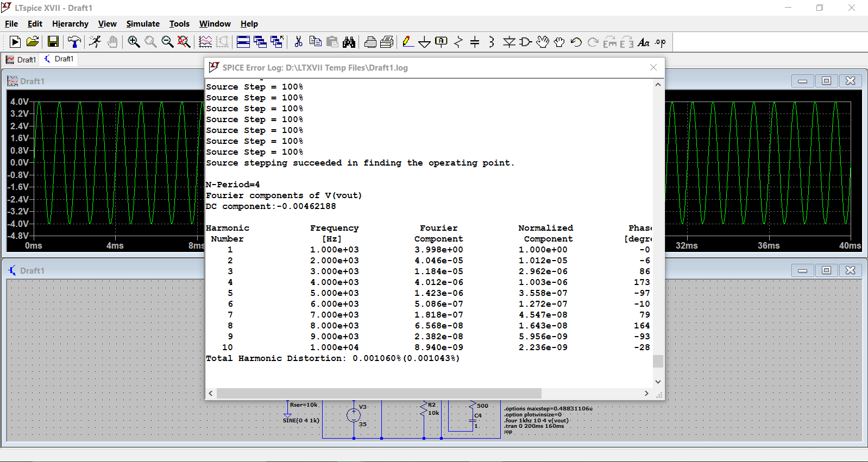
Task: Cascade the windows using the toolbar icon
Action: coord(260,42)
